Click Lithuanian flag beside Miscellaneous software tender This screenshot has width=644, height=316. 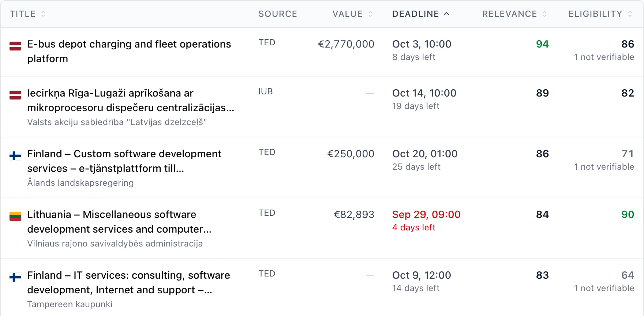(15, 217)
